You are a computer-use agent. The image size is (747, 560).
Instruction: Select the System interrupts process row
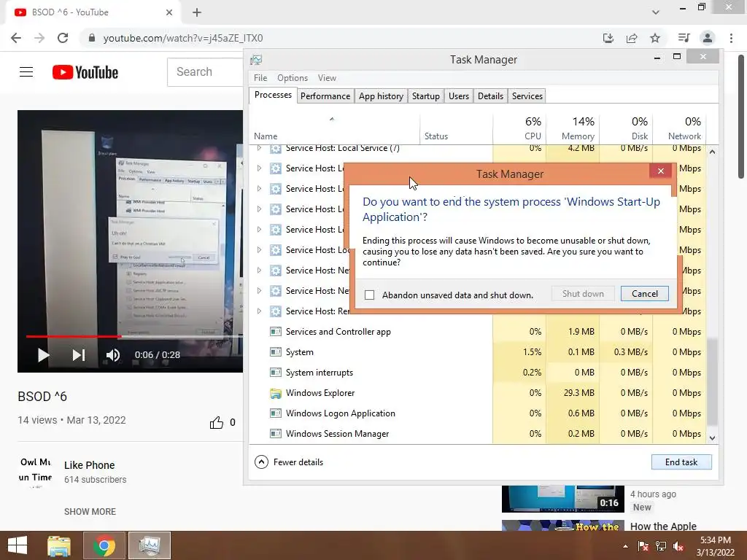coord(477,373)
